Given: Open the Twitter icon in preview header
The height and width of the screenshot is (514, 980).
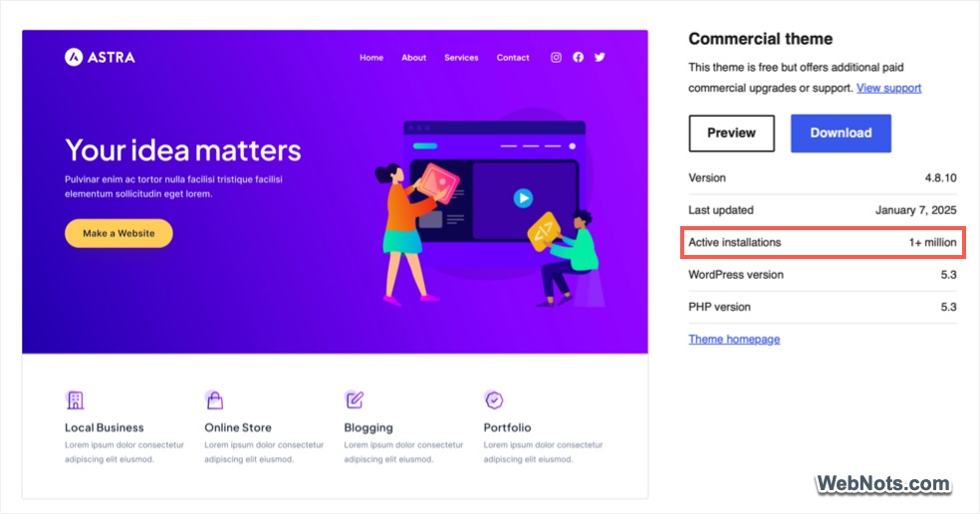Looking at the screenshot, I should [x=600, y=57].
